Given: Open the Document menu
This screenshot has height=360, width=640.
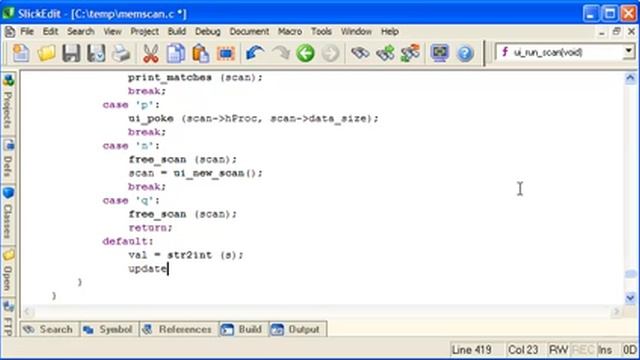Looking at the screenshot, I should (249, 31).
